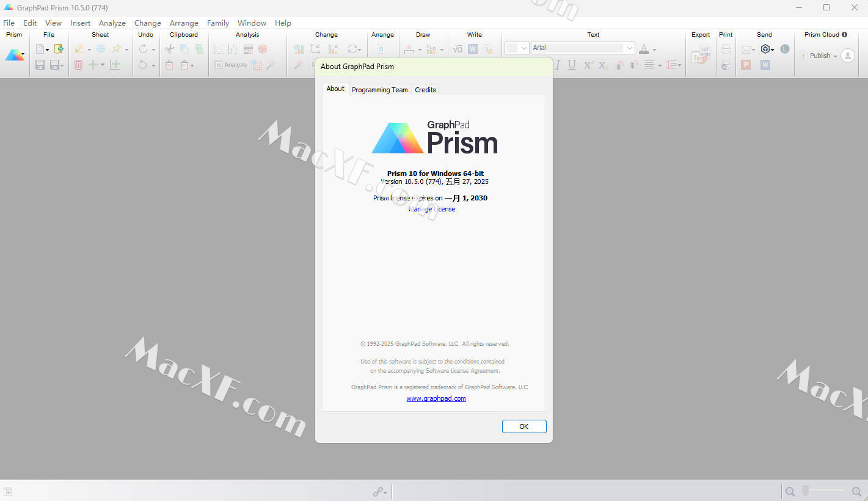Image resolution: width=868 pixels, height=501 pixels.
Task: Click the scissors Cut icon
Action: [169, 49]
